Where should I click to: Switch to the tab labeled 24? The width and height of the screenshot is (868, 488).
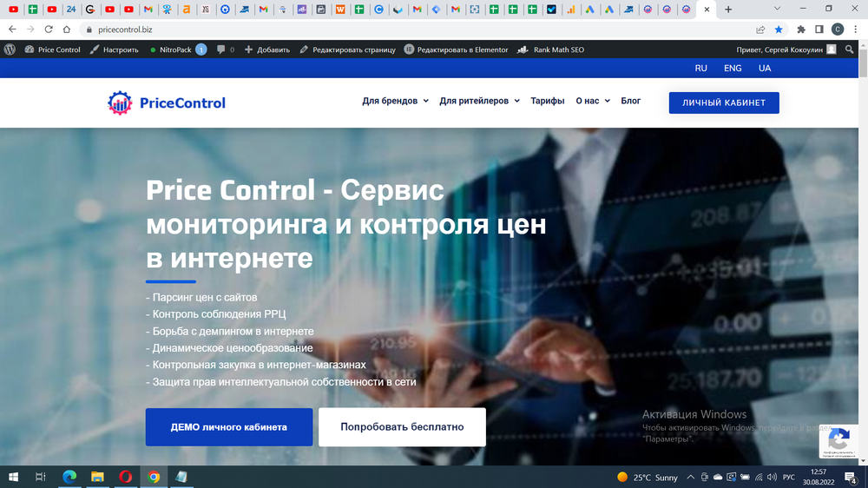pos(71,10)
